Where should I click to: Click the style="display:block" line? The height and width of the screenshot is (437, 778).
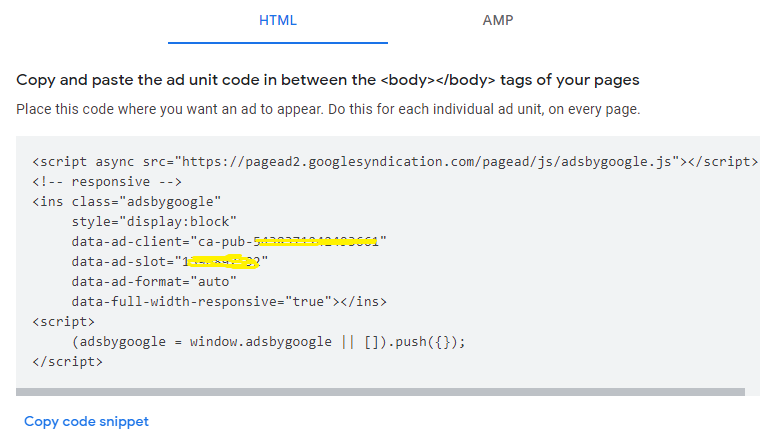154,222
